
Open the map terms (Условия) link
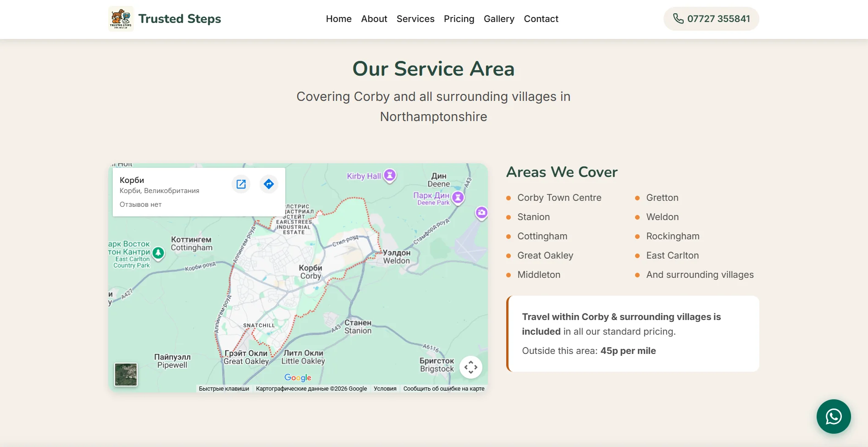(385, 388)
